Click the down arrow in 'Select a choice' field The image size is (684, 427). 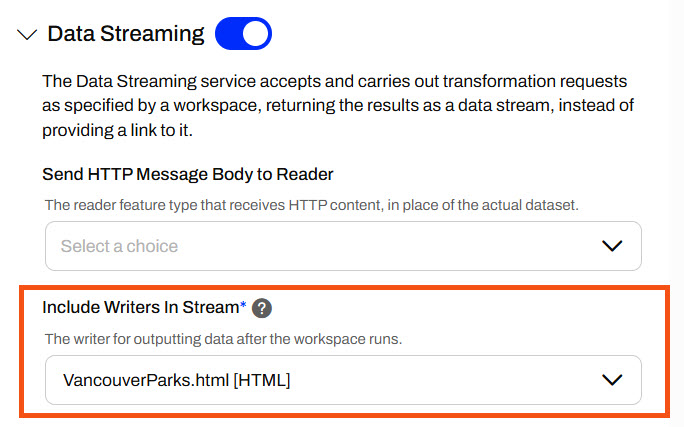coord(612,246)
